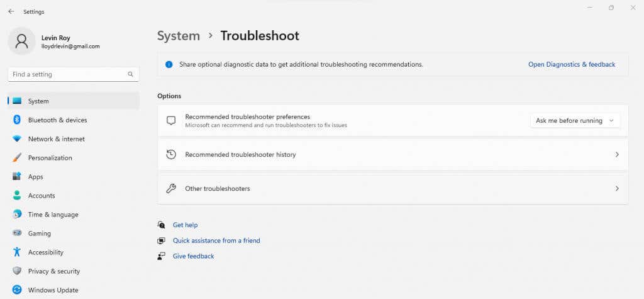The width and height of the screenshot is (644, 299).
Task: Click the Time & language clock icon
Action: pos(17,214)
